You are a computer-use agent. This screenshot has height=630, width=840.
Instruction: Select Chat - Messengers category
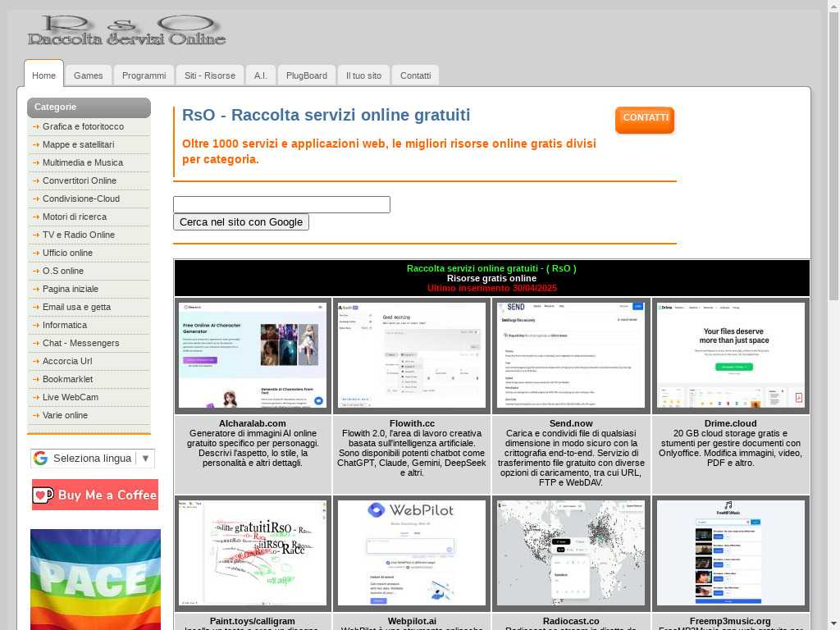click(89, 343)
